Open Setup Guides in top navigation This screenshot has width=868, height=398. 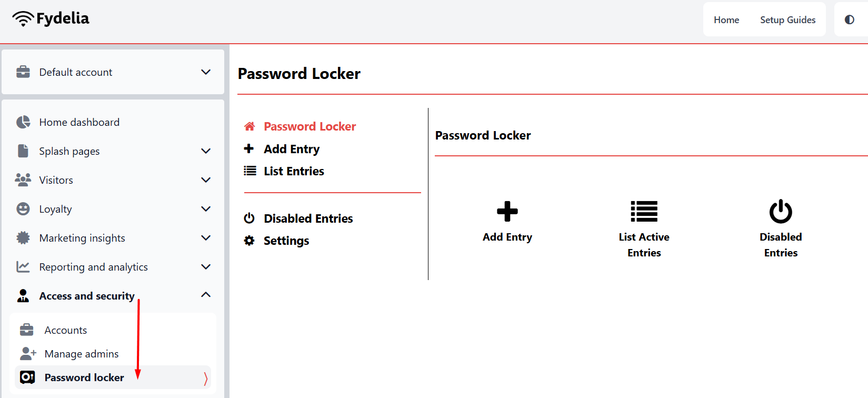[x=787, y=20]
